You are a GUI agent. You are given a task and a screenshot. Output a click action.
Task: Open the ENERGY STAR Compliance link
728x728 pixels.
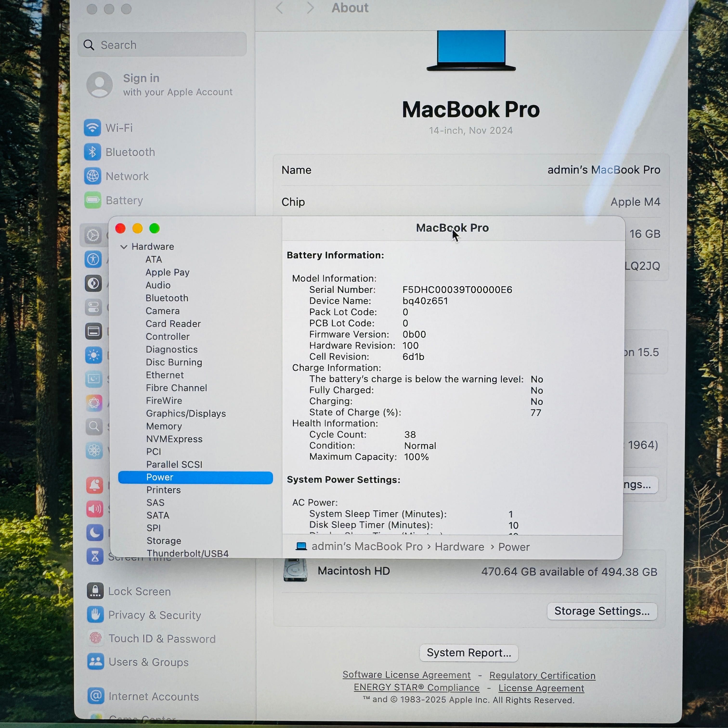coord(416,687)
